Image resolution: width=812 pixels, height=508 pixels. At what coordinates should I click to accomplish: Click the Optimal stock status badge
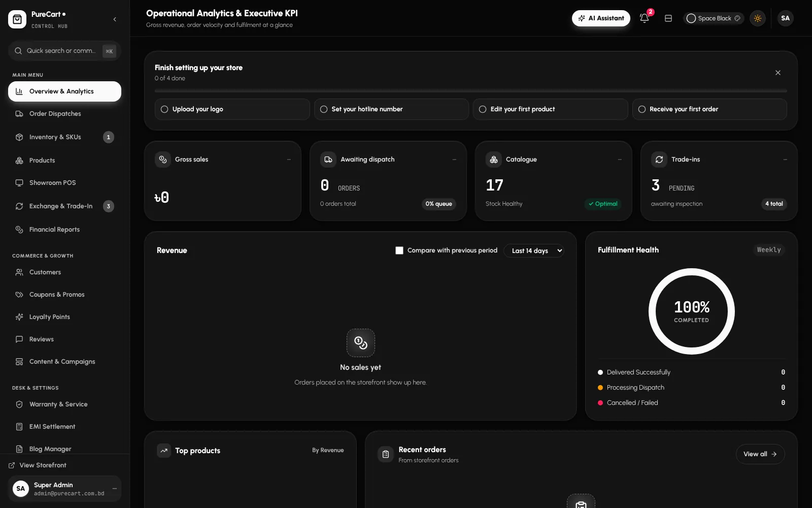[x=603, y=204]
